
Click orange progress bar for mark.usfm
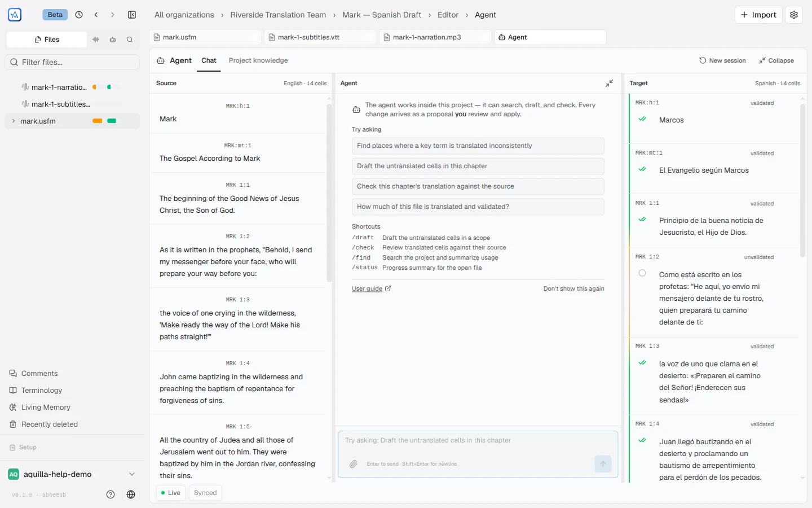(98, 121)
